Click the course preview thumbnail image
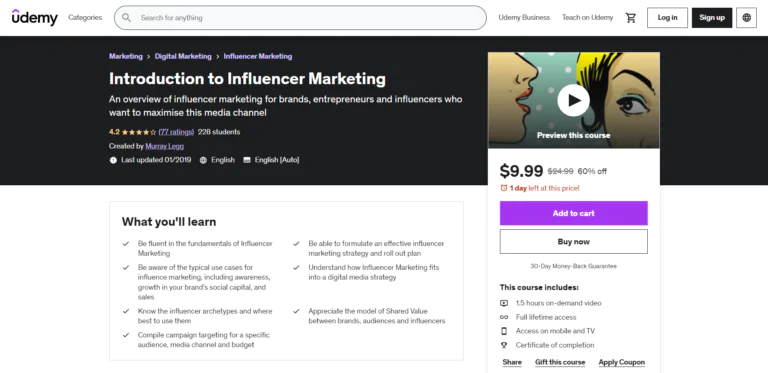 [574, 100]
